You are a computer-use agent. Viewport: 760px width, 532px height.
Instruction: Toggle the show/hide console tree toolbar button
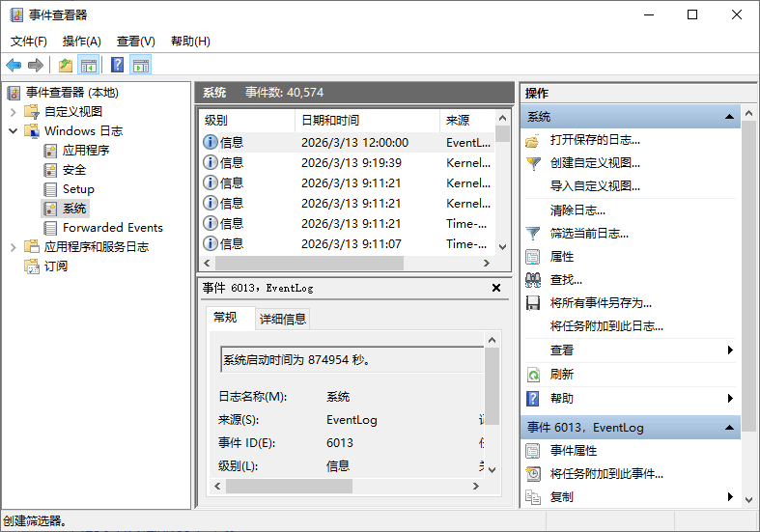click(x=89, y=65)
